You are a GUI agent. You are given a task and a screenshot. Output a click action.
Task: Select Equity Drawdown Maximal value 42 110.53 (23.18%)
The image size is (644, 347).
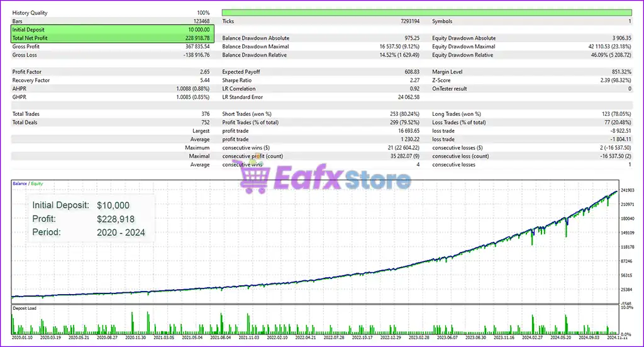click(x=610, y=47)
